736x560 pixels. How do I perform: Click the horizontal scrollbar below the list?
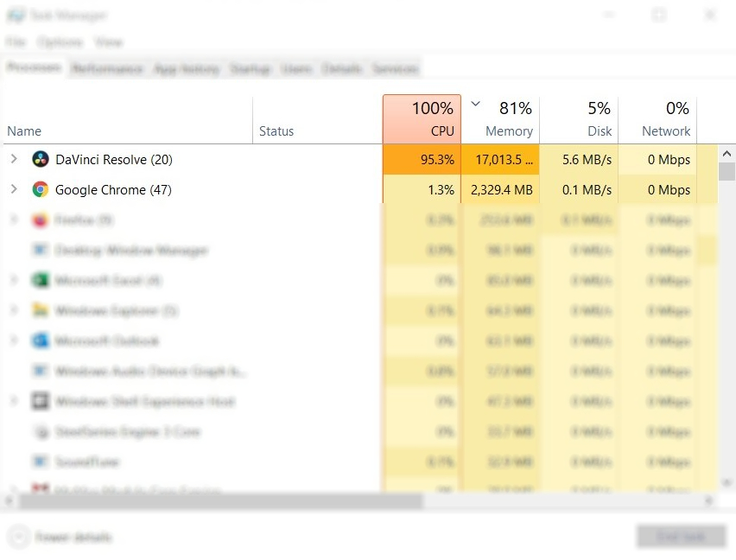[x=216, y=500]
